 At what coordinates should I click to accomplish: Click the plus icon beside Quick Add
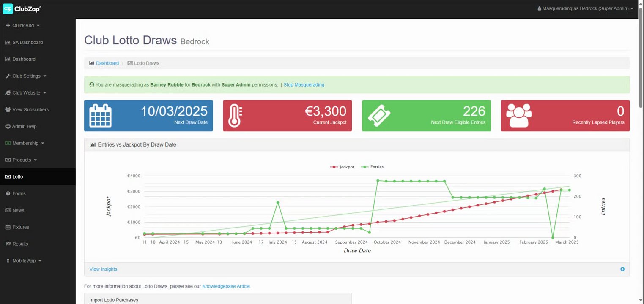click(8, 26)
